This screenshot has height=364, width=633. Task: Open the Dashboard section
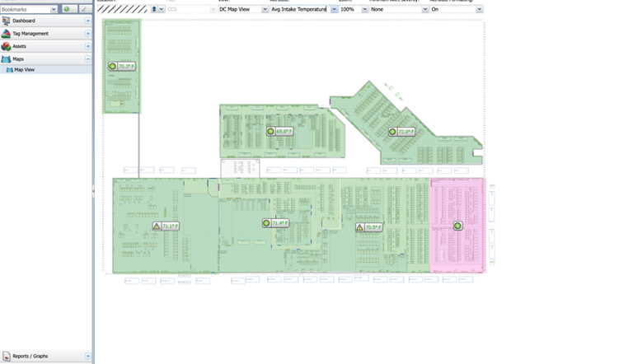coord(46,21)
